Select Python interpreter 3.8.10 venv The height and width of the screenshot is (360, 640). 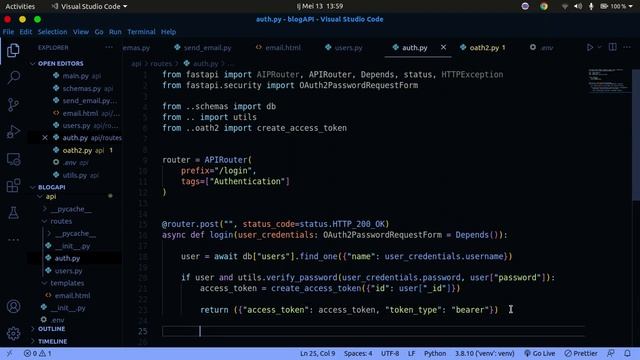(x=484, y=353)
